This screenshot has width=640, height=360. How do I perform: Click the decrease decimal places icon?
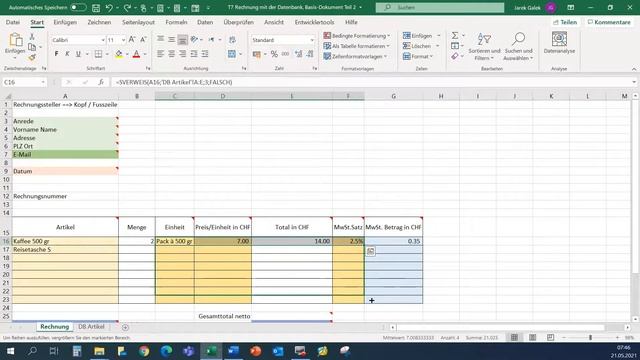(310, 54)
